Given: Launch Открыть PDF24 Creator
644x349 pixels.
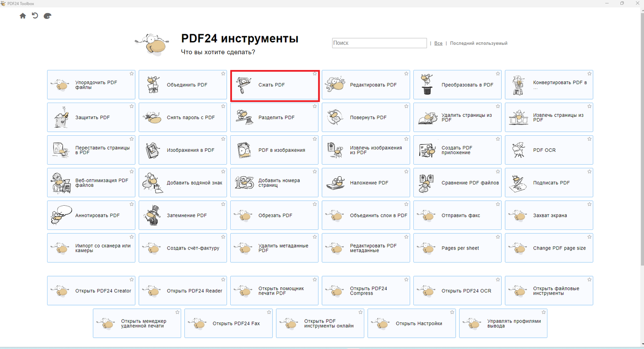Looking at the screenshot, I should (x=91, y=291).
